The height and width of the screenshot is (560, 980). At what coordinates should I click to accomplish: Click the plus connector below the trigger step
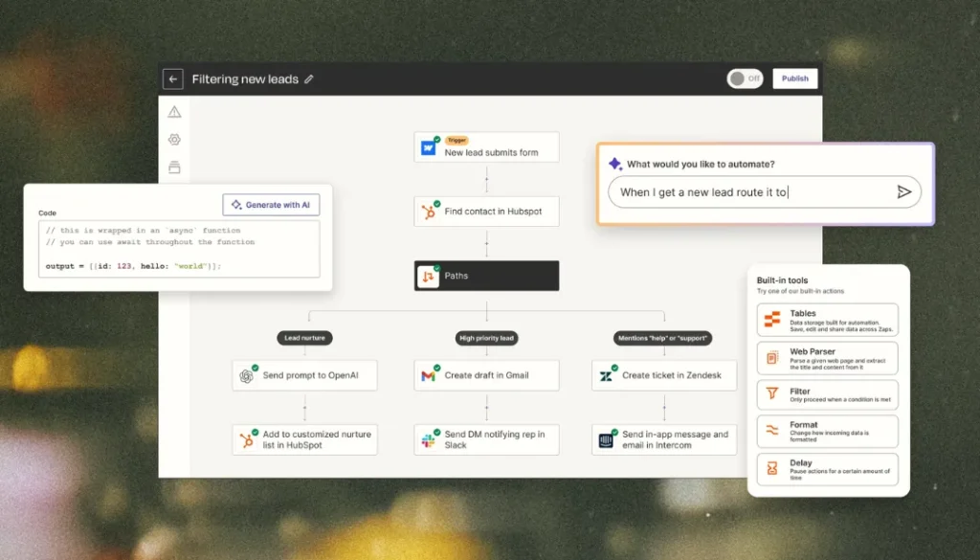(486, 179)
